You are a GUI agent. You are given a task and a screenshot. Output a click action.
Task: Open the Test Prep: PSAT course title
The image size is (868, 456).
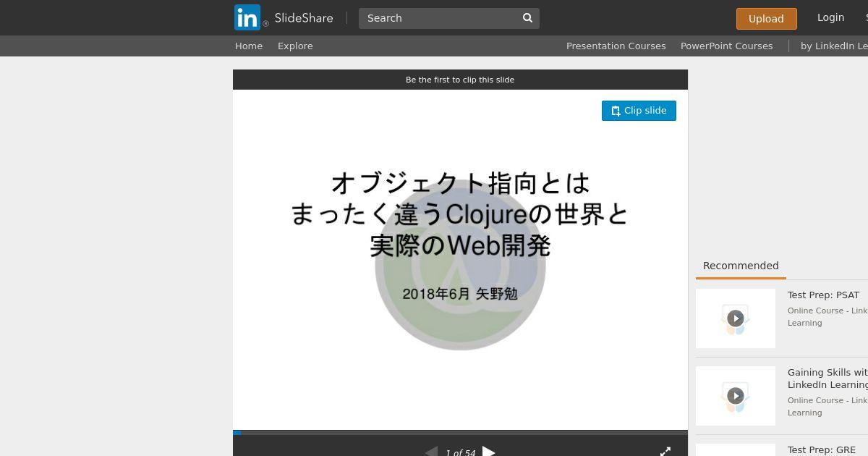point(823,295)
